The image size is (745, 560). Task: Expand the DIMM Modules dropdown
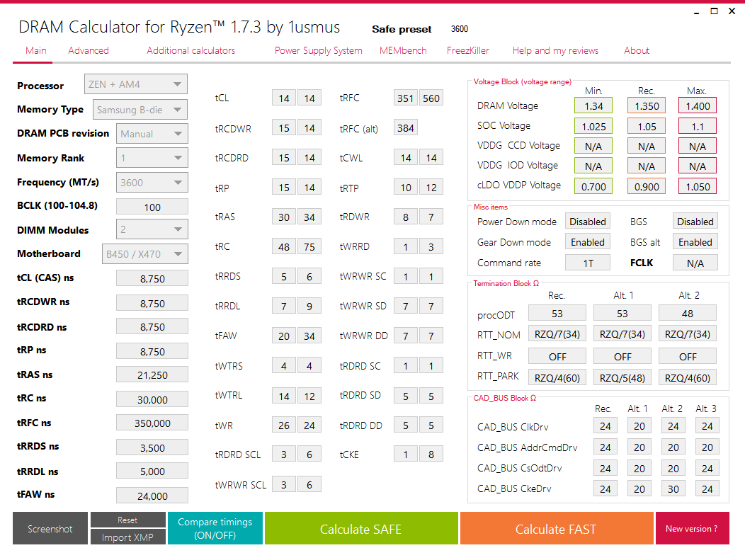click(x=152, y=229)
